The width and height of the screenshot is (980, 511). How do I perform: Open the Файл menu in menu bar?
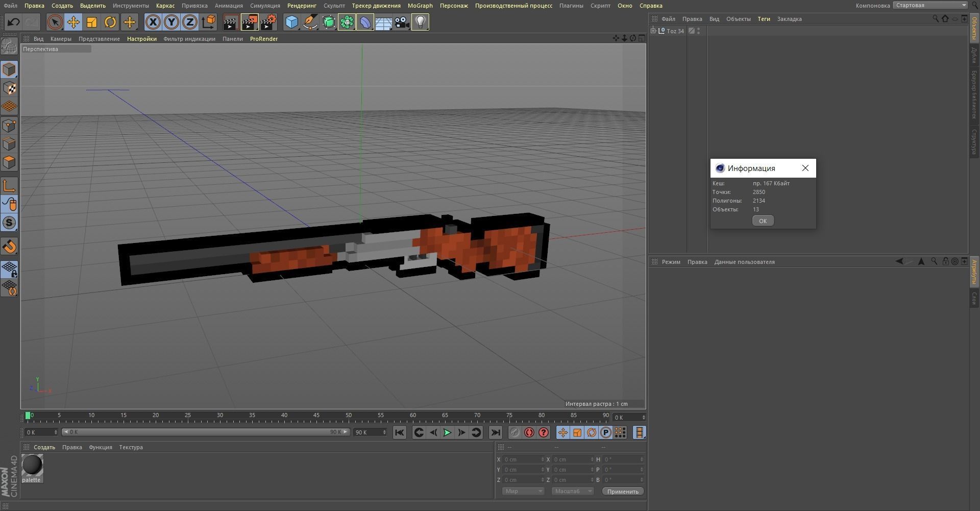tap(10, 6)
